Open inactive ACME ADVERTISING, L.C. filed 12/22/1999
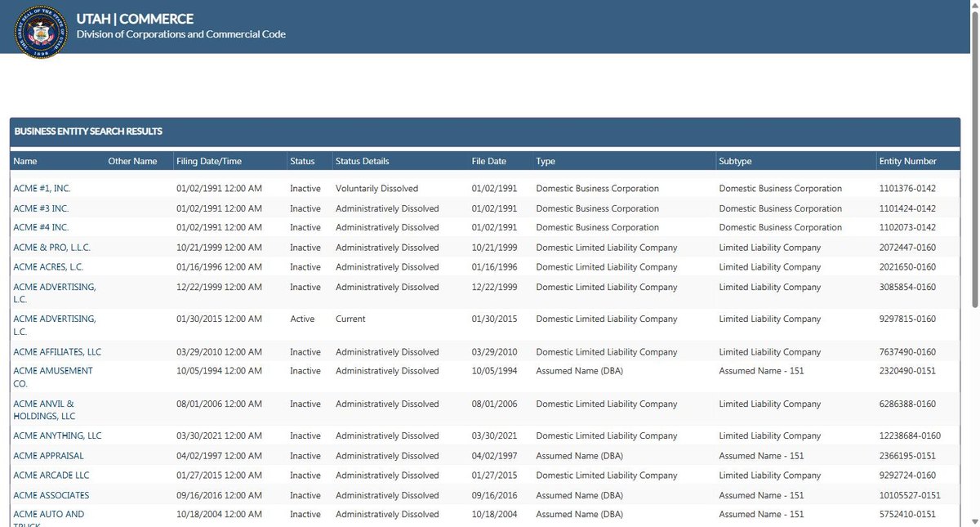 [55, 293]
